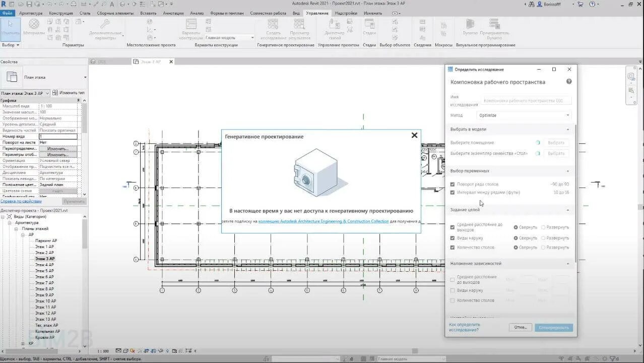Click the Имя исследования input field
This screenshot has height=363, width=644.
(526, 100)
